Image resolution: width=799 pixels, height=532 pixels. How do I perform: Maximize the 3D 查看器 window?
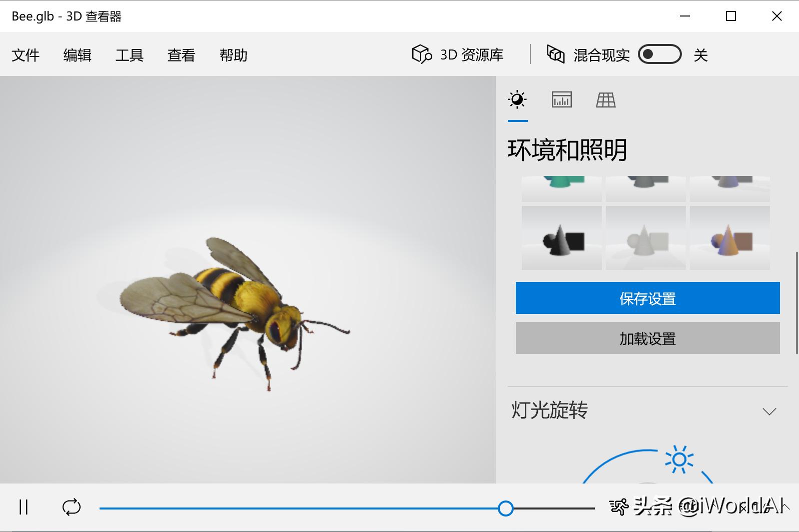731,16
